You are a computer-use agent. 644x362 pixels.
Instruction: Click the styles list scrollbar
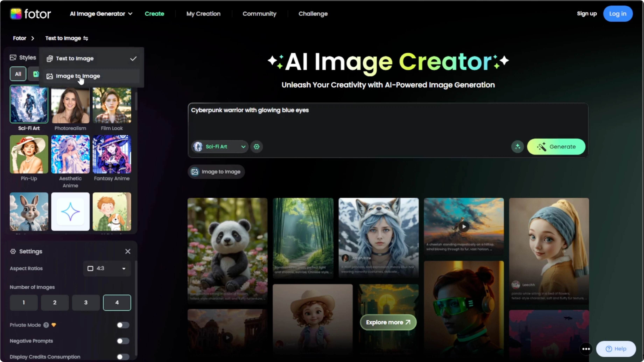pyautogui.click(x=136, y=101)
